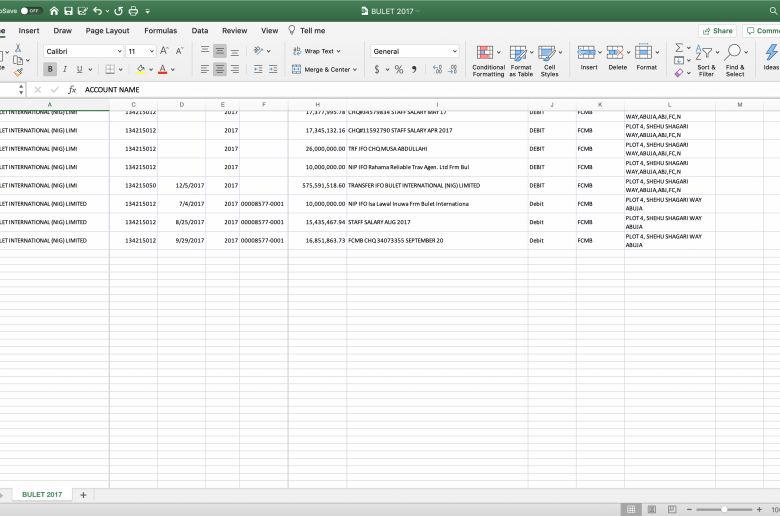Image resolution: width=780 pixels, height=516 pixels.
Task: Open the Data ribbon tab
Action: tap(200, 30)
